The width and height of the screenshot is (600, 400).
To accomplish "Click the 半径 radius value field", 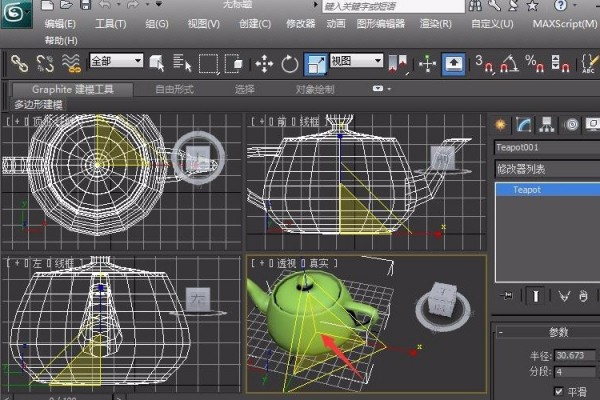I will (575, 356).
